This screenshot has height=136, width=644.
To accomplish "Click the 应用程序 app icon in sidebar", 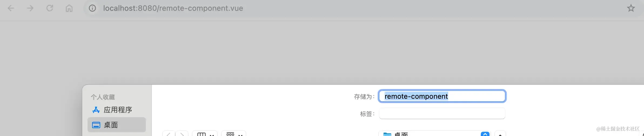I will click(x=96, y=110).
